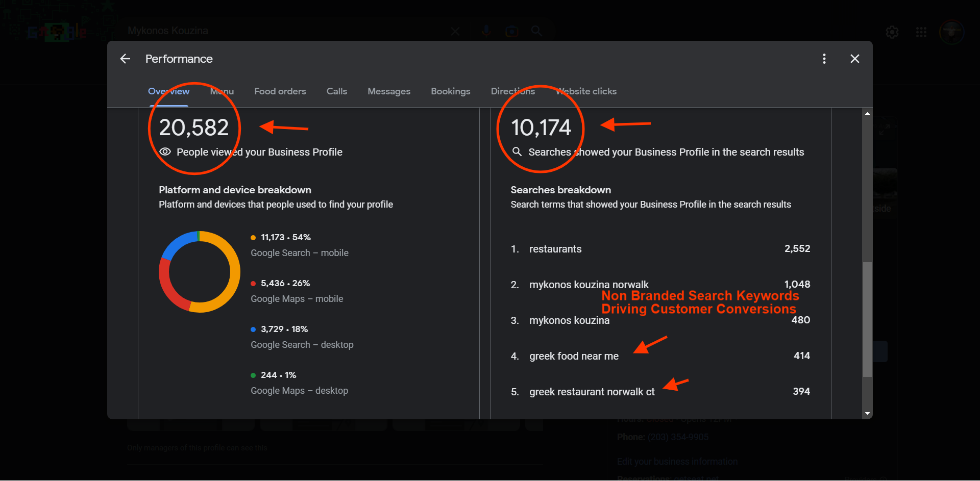Click the '3,729 · 18%' legend value
Viewport: 980px width, 481px height.
coord(284,330)
